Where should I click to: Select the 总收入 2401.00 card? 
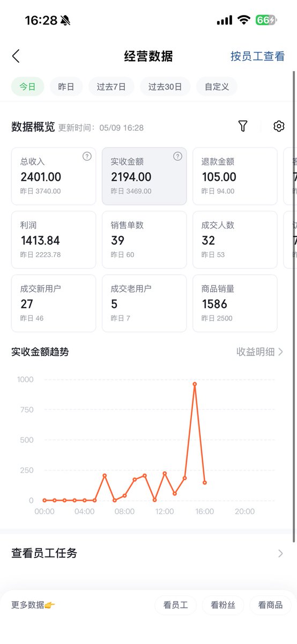pos(54,176)
